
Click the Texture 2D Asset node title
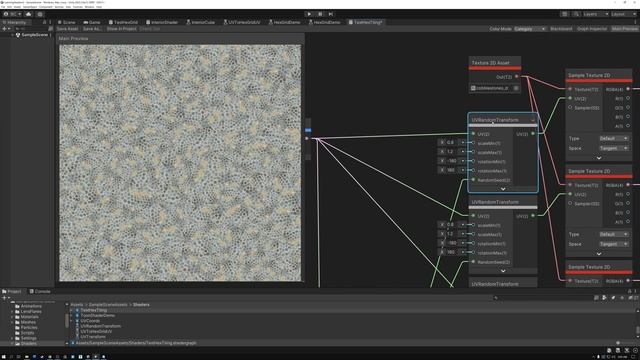tap(491, 63)
